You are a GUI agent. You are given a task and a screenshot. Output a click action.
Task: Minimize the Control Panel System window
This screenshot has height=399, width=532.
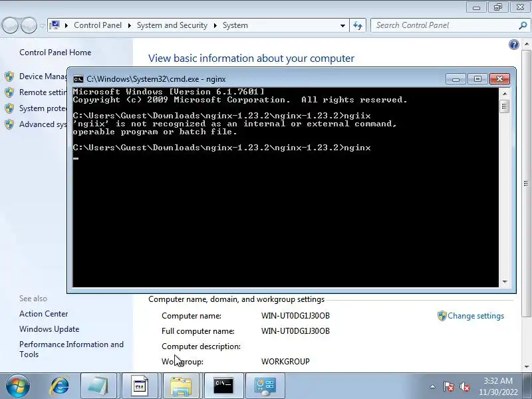[476, 7]
